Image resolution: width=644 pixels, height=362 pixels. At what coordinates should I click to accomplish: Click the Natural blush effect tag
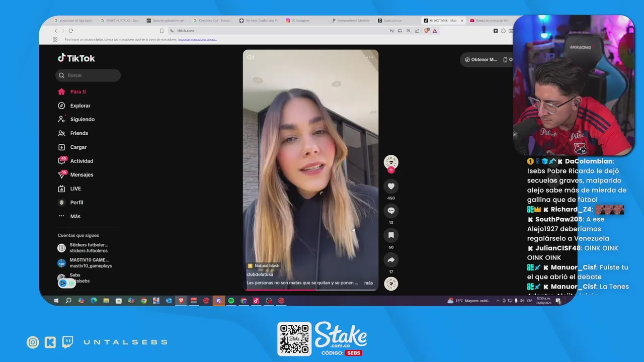click(x=263, y=265)
